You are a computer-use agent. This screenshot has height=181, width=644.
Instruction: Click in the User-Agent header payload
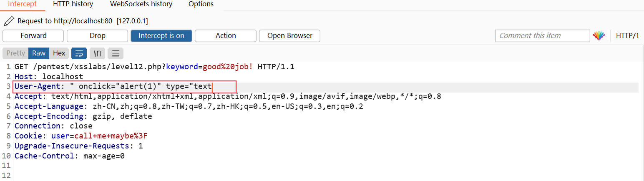click(x=141, y=87)
